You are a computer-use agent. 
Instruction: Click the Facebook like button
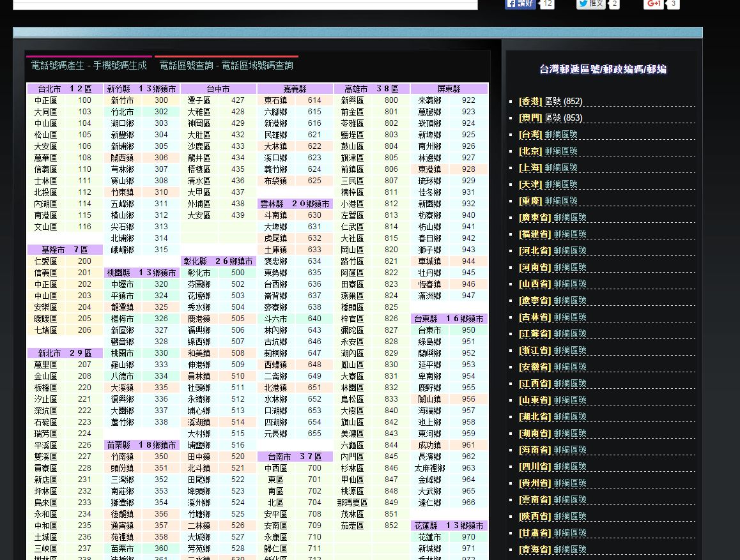[520, 4]
